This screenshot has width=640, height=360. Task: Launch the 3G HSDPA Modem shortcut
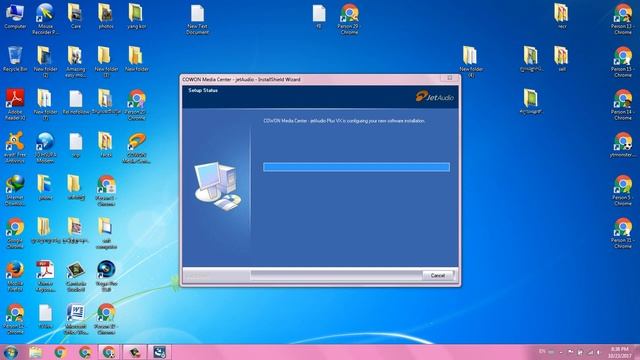pyautogui.click(x=45, y=148)
